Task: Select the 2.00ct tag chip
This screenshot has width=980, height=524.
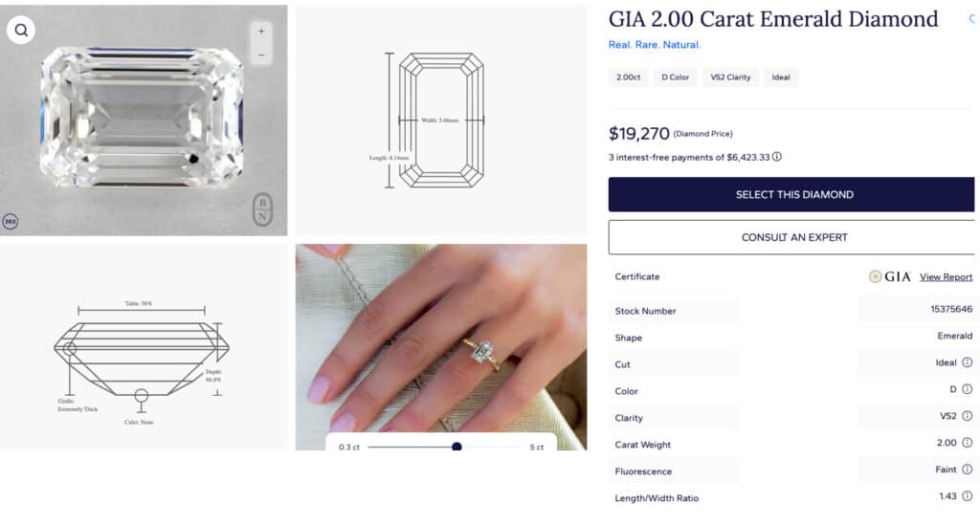Action: pos(628,77)
